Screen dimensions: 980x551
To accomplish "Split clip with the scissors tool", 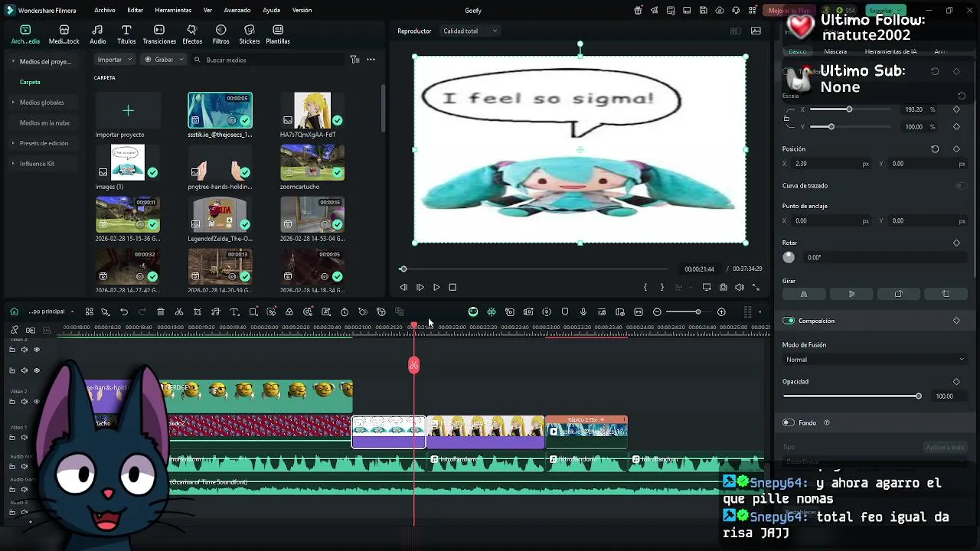I will click(x=179, y=312).
